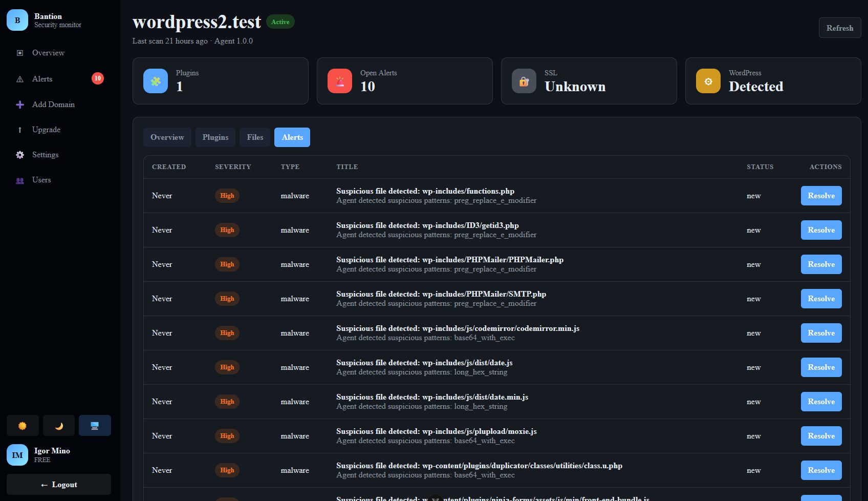Click the Open Alerts siren icon
Viewport: 868px width, 501px height.
tap(340, 81)
